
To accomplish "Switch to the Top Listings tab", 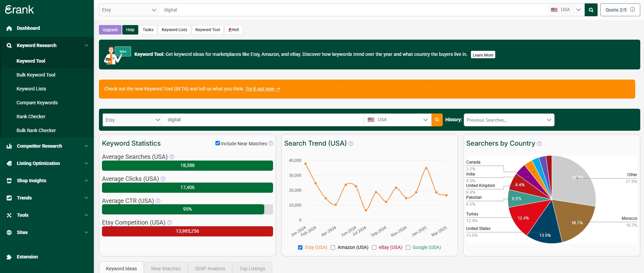I will pos(252,268).
